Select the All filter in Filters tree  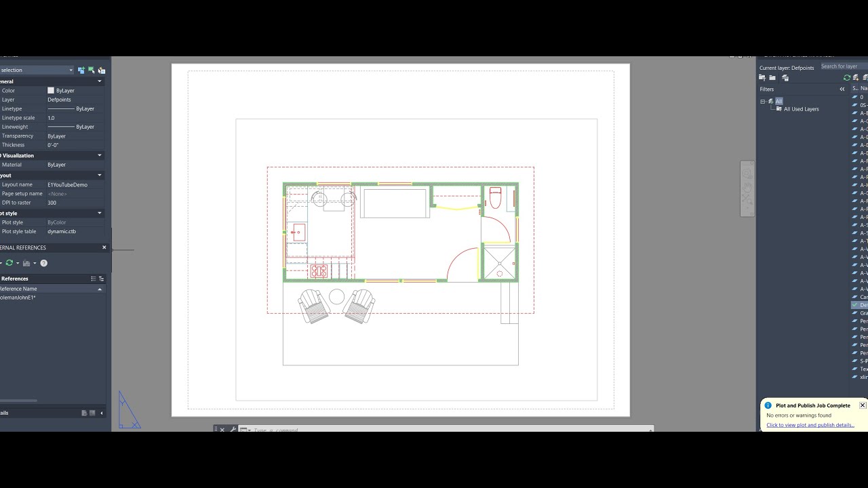point(779,101)
